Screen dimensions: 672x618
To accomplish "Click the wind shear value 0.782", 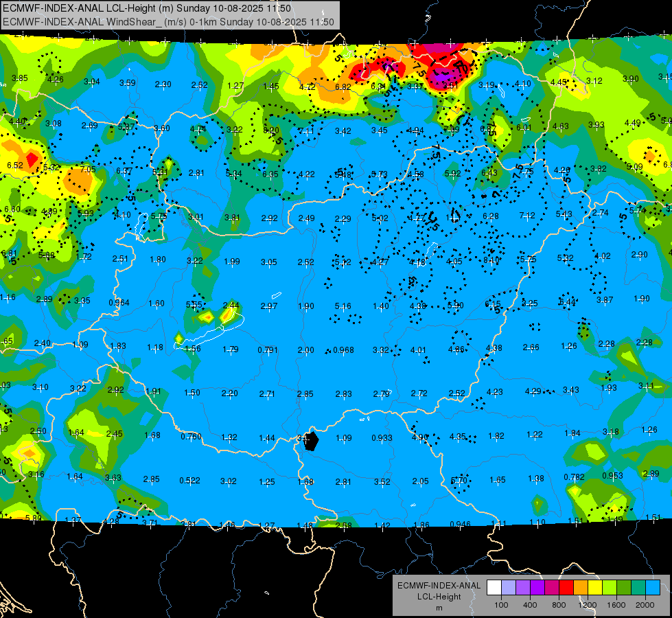I will [x=574, y=477].
